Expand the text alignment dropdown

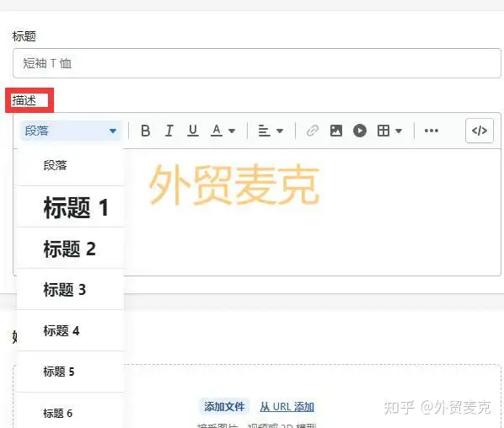coord(271,131)
